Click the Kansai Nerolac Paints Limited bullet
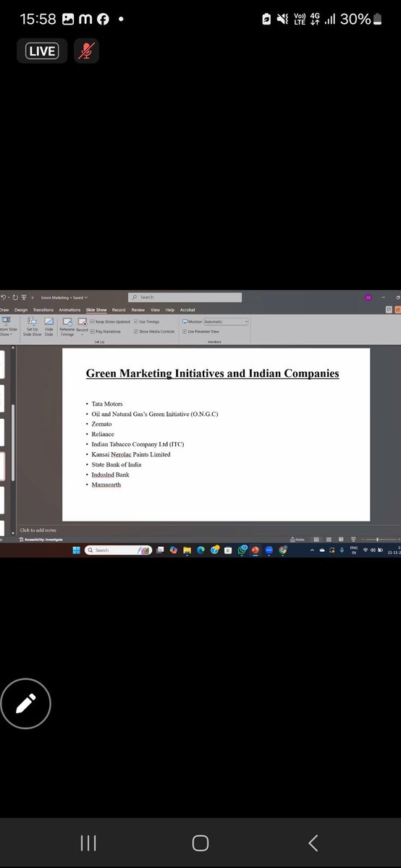 131,454
